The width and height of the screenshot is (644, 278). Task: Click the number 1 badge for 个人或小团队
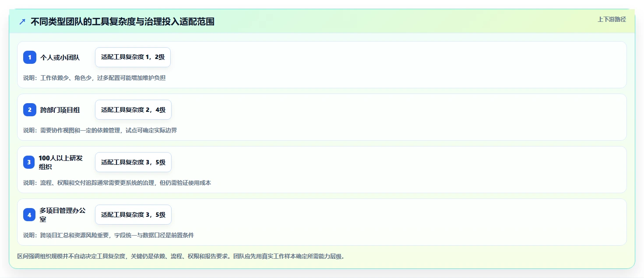[x=30, y=57]
